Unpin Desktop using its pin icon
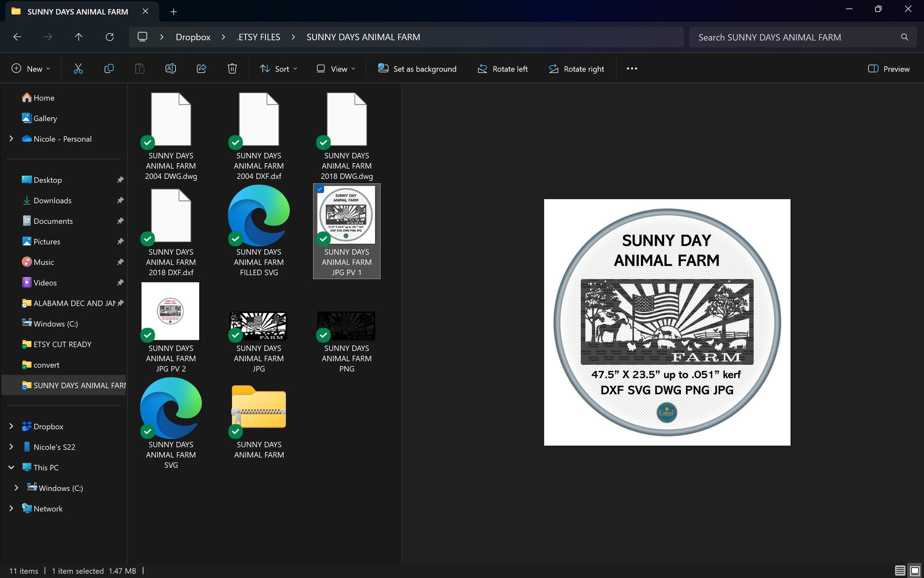Image resolution: width=924 pixels, height=578 pixels. point(120,180)
